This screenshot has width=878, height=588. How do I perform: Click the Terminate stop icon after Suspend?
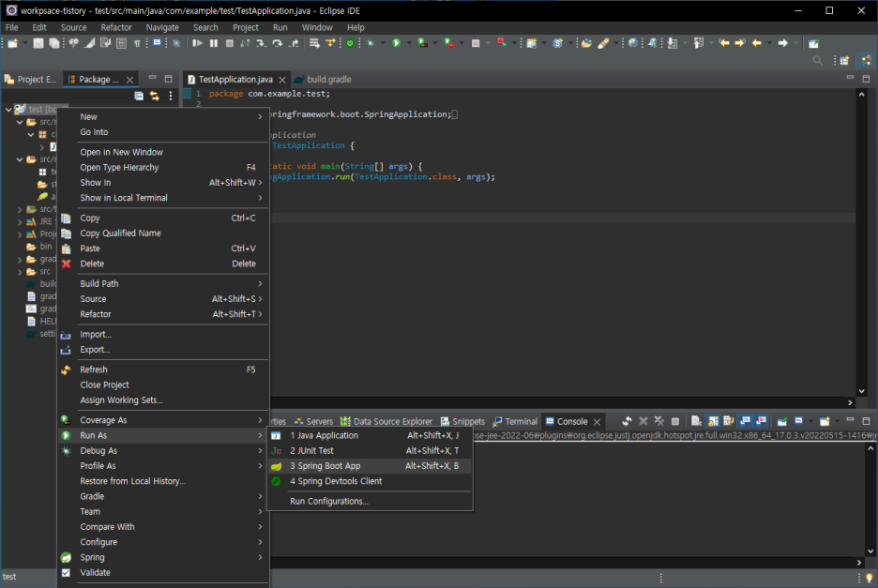point(229,43)
